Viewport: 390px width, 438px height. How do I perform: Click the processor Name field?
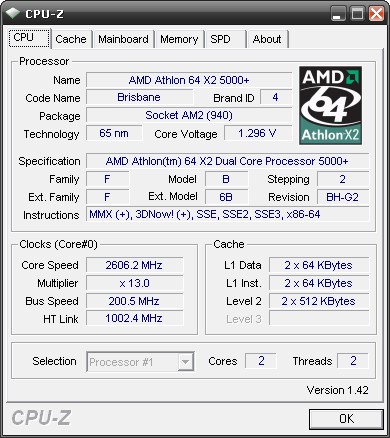click(x=189, y=80)
